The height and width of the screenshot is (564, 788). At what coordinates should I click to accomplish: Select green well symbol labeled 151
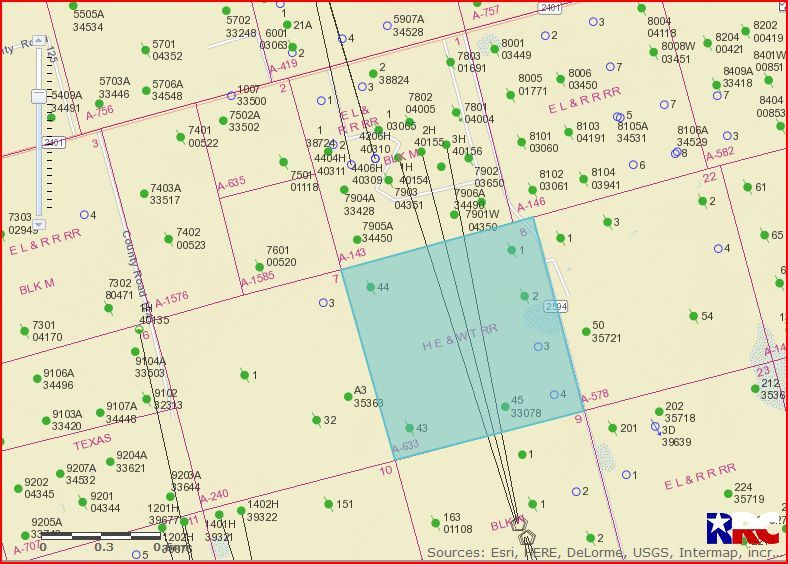coord(329,504)
